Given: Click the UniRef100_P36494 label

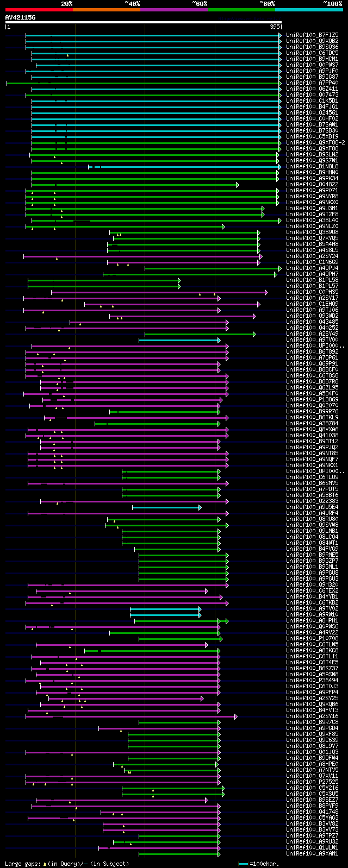Looking at the screenshot, I should [x=312, y=680].
